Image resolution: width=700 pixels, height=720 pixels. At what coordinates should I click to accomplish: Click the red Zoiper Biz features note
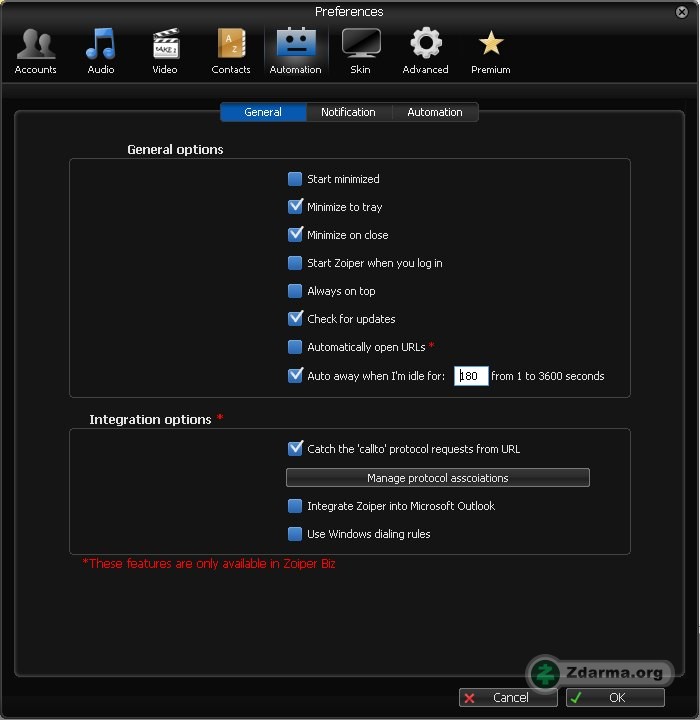(x=209, y=563)
